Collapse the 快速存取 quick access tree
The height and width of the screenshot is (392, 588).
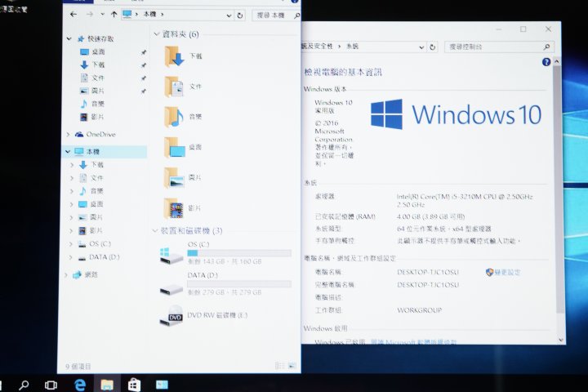[x=69, y=38]
